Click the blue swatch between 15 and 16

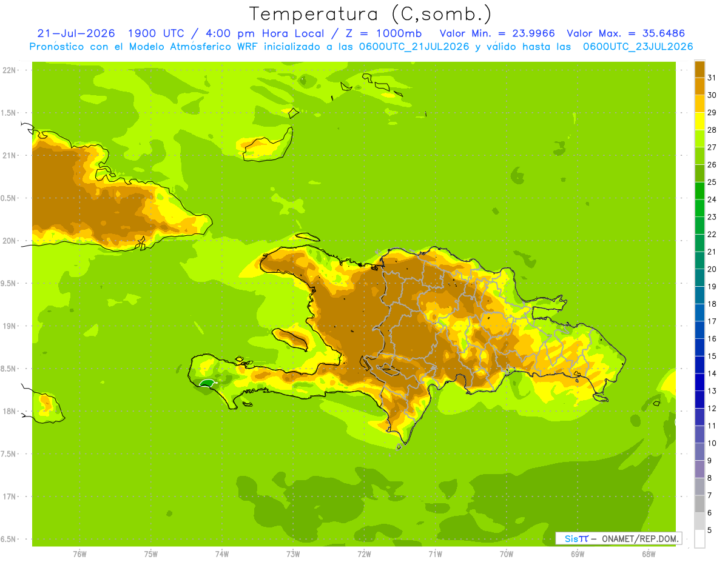(x=699, y=347)
